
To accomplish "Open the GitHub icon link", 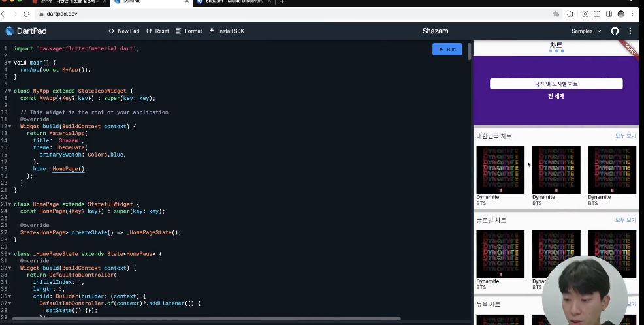I will [x=615, y=31].
